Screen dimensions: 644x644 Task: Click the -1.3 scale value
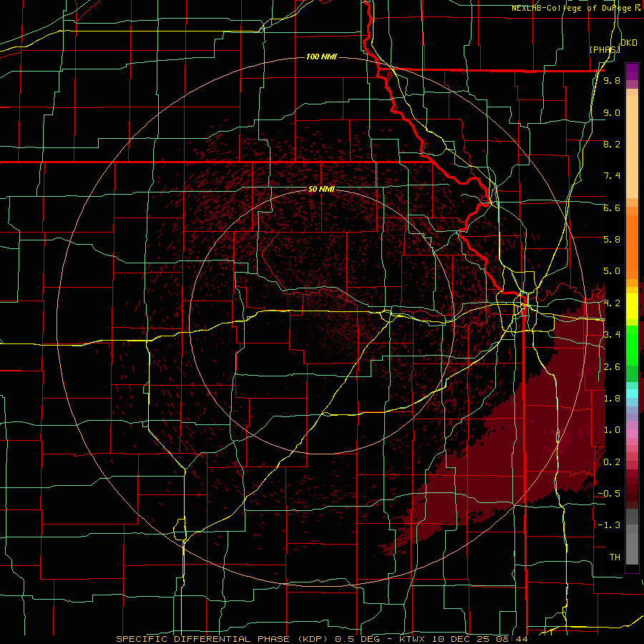coord(609,525)
